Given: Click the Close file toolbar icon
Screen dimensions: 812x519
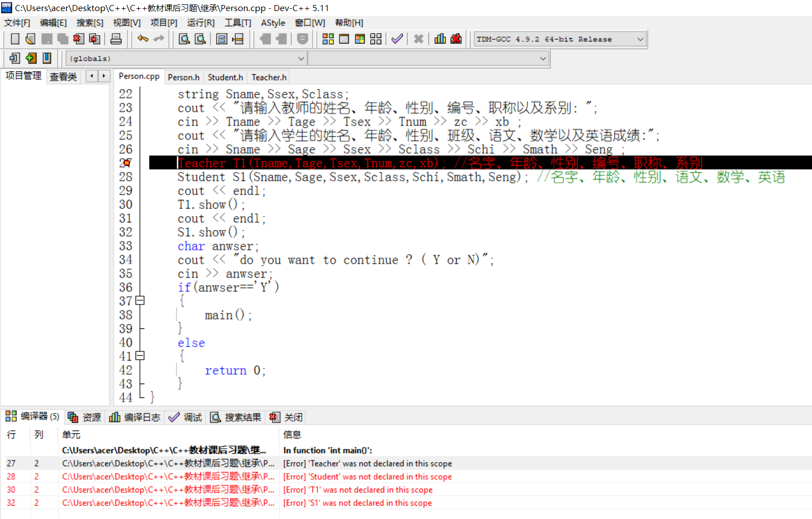Looking at the screenshot, I should (78, 39).
